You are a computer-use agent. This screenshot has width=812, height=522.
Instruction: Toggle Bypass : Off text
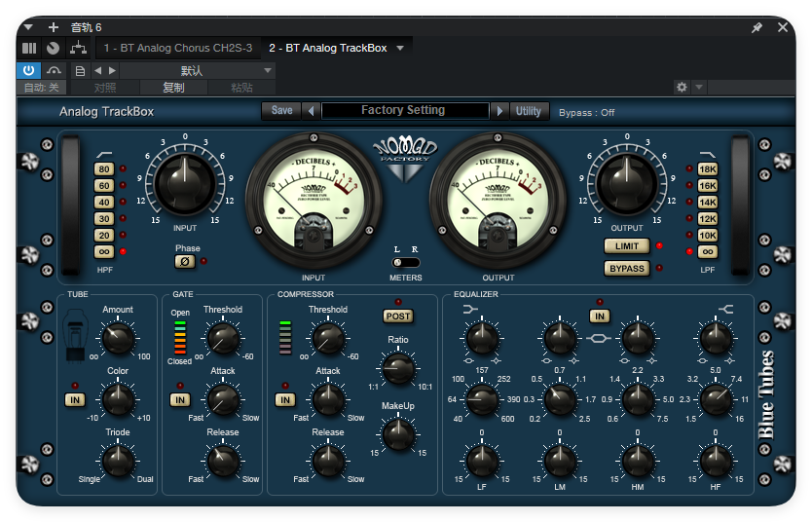[587, 112]
